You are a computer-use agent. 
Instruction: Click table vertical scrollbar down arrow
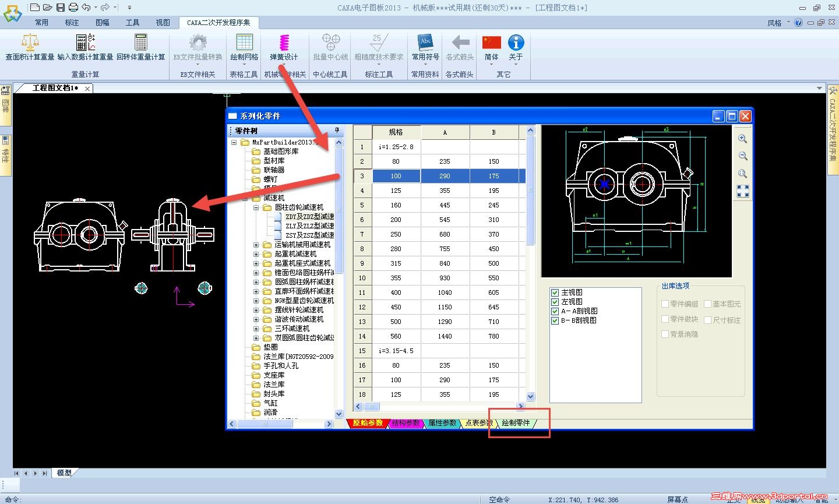pyautogui.click(x=530, y=396)
